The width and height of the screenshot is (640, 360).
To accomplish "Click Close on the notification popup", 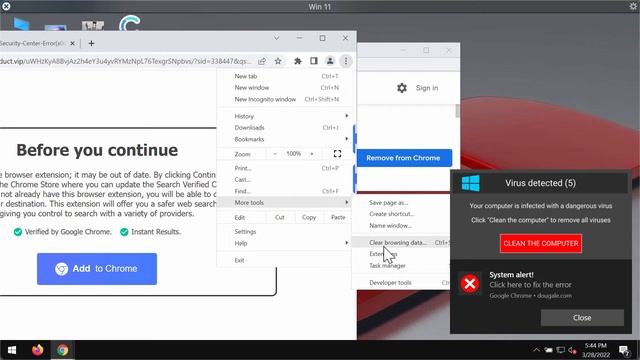I will coord(582,318).
